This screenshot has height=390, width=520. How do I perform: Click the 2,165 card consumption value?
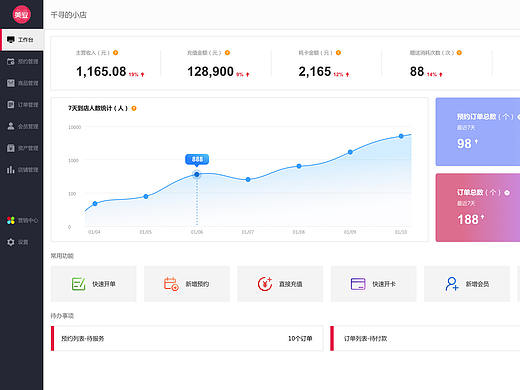click(315, 71)
